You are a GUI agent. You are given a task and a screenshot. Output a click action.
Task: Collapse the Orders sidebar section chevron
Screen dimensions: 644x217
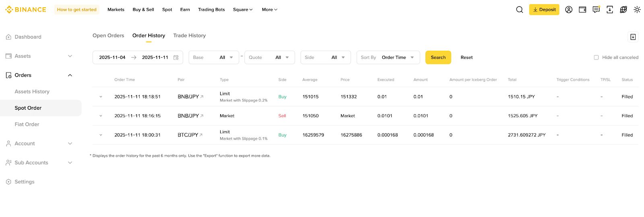[x=70, y=75]
